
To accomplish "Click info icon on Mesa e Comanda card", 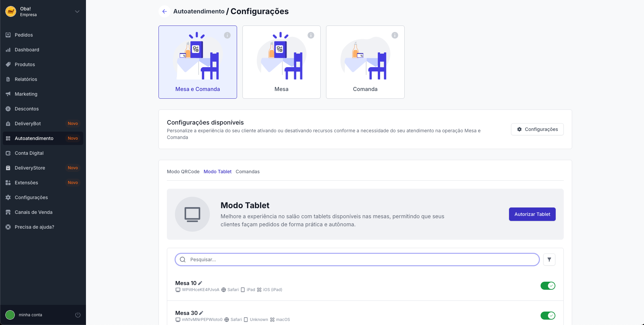I will coord(227,35).
